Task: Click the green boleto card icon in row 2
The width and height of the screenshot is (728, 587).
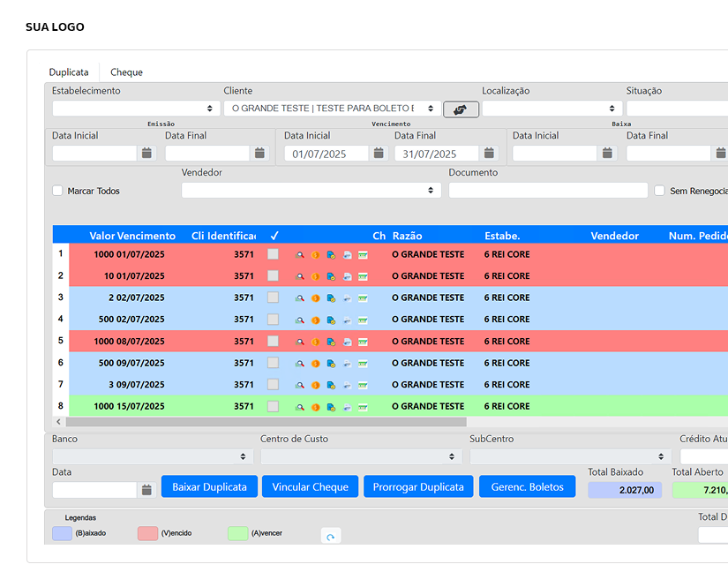Action: [363, 276]
